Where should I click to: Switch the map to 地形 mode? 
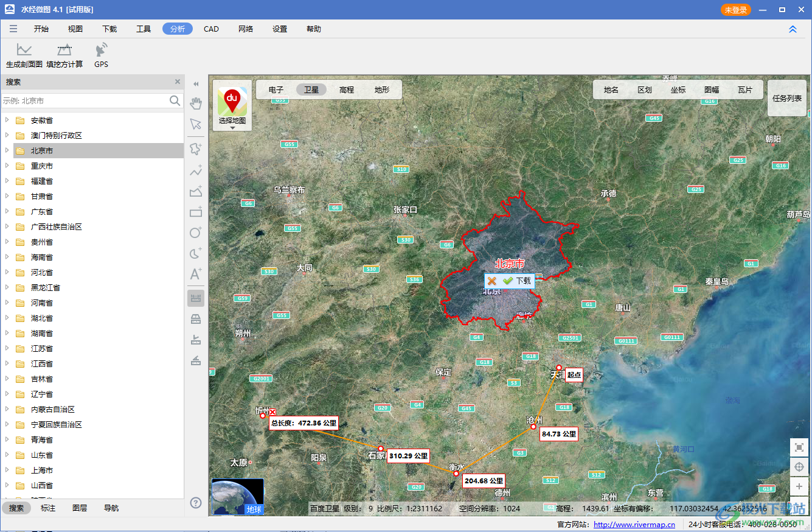(x=382, y=89)
